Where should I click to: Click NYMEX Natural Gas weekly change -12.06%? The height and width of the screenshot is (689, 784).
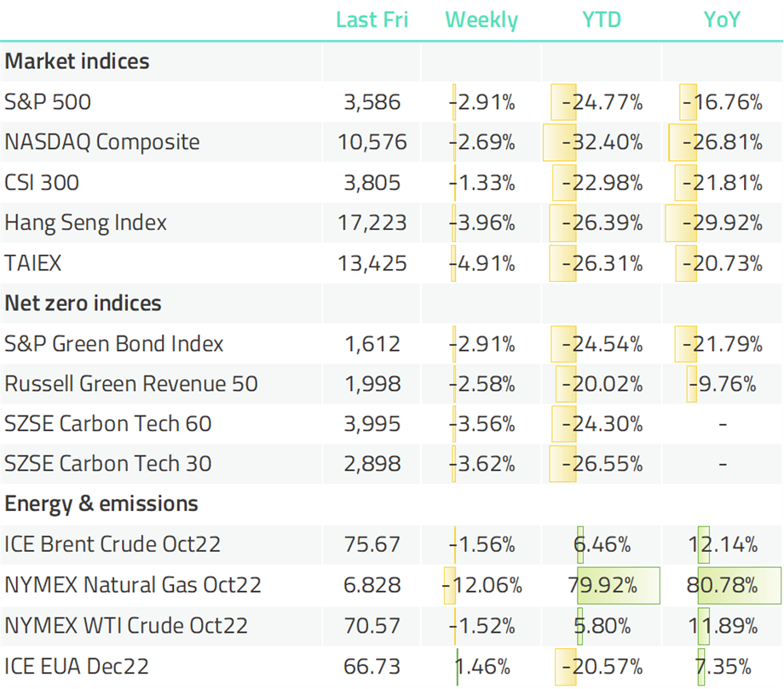(x=482, y=585)
